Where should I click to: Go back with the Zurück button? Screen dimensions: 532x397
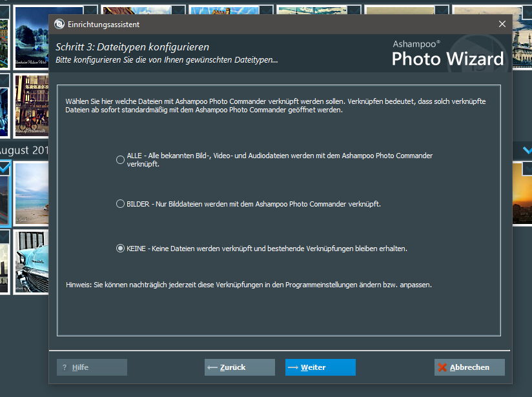coord(240,367)
